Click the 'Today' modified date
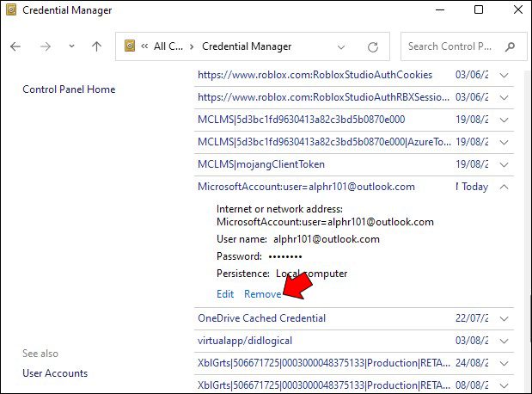The width and height of the screenshot is (532, 394). click(x=474, y=187)
